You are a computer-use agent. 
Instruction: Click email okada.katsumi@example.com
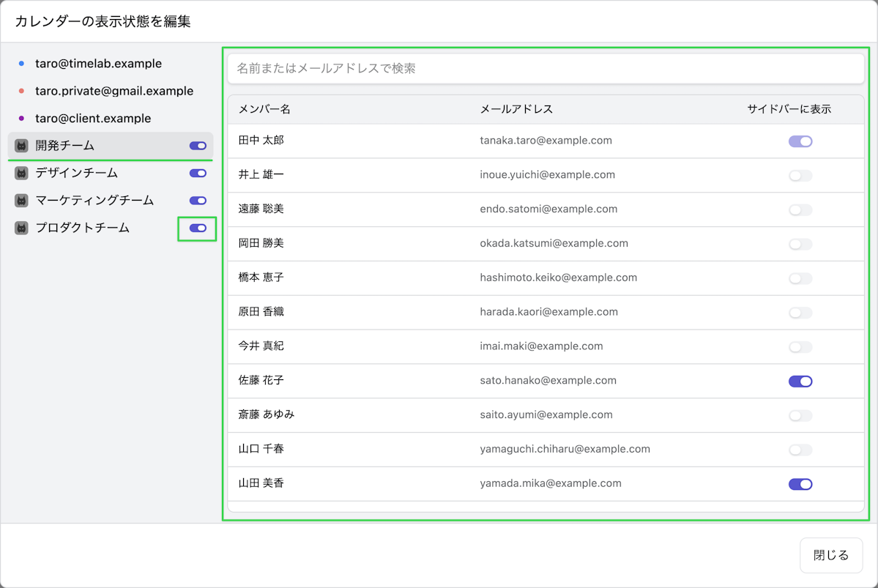[554, 243]
